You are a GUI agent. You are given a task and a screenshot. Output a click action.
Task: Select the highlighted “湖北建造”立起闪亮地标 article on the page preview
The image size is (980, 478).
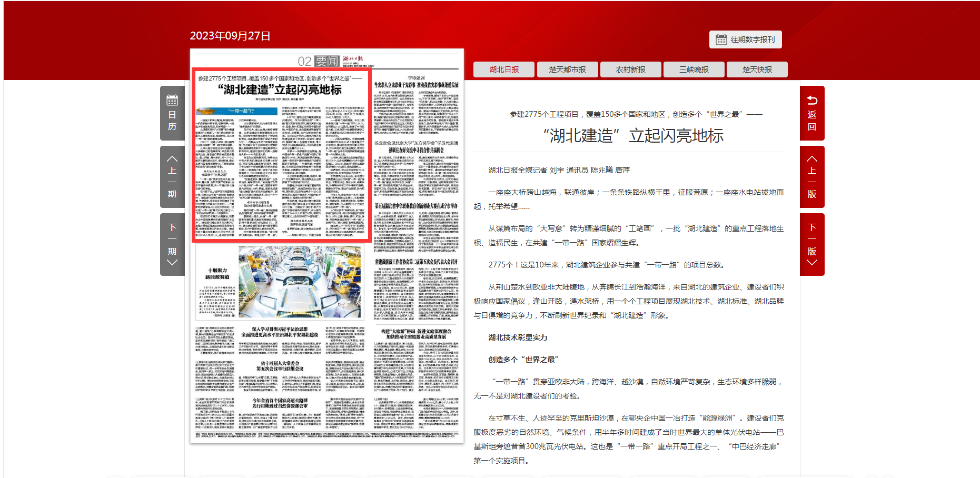(281, 155)
